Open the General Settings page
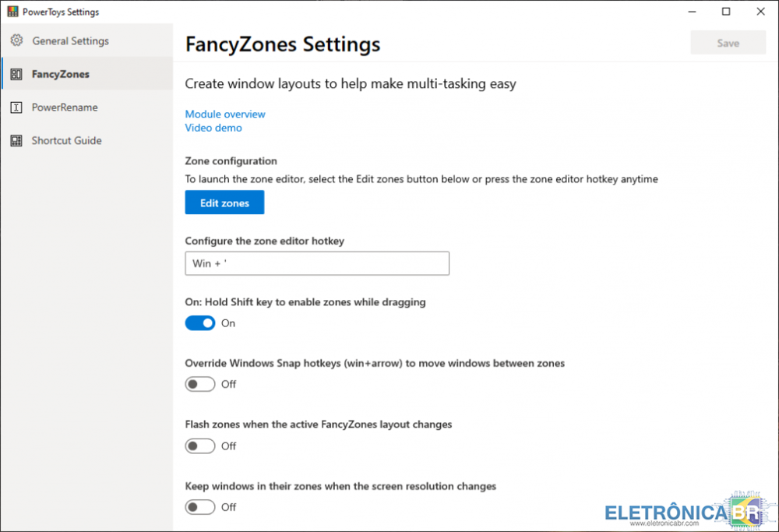779x532 pixels. [70, 41]
